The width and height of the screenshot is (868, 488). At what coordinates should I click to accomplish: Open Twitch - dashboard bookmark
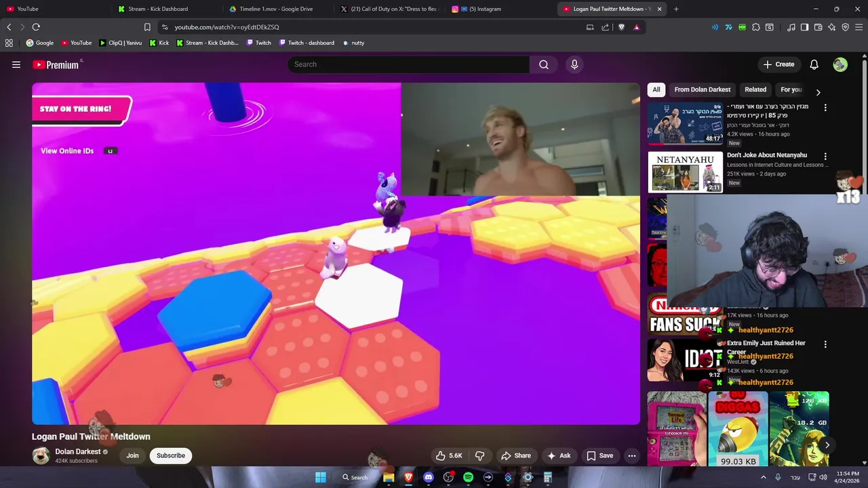pos(306,43)
